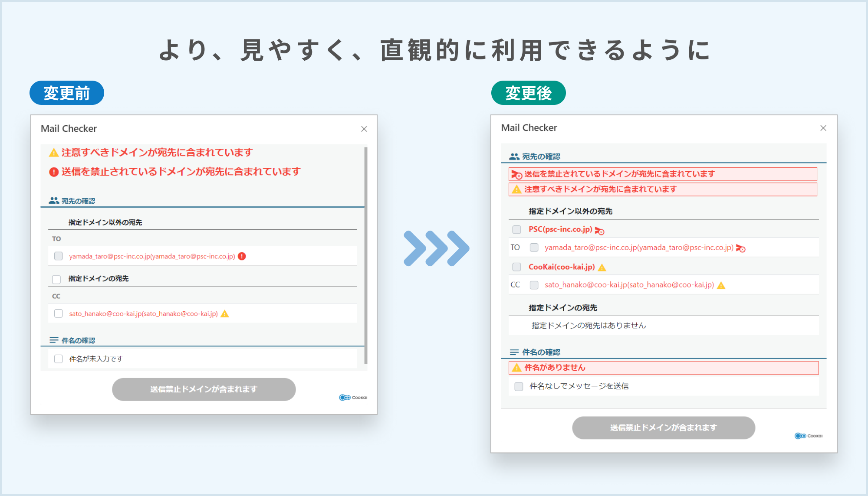
Task: Close the right Mail Checker dialog
Action: point(823,128)
